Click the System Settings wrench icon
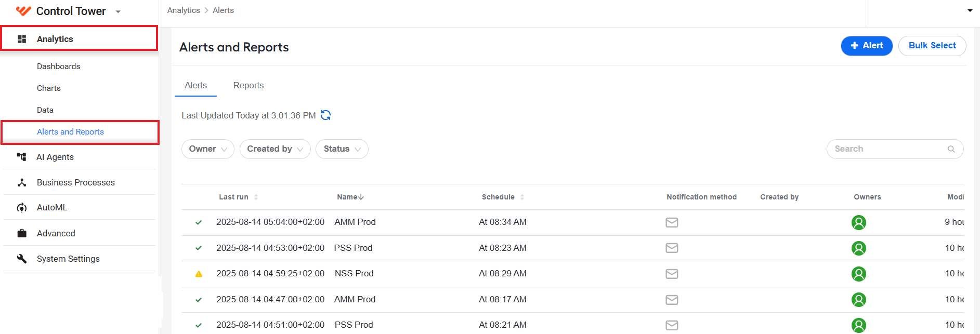This screenshot has width=980, height=334. click(22, 259)
